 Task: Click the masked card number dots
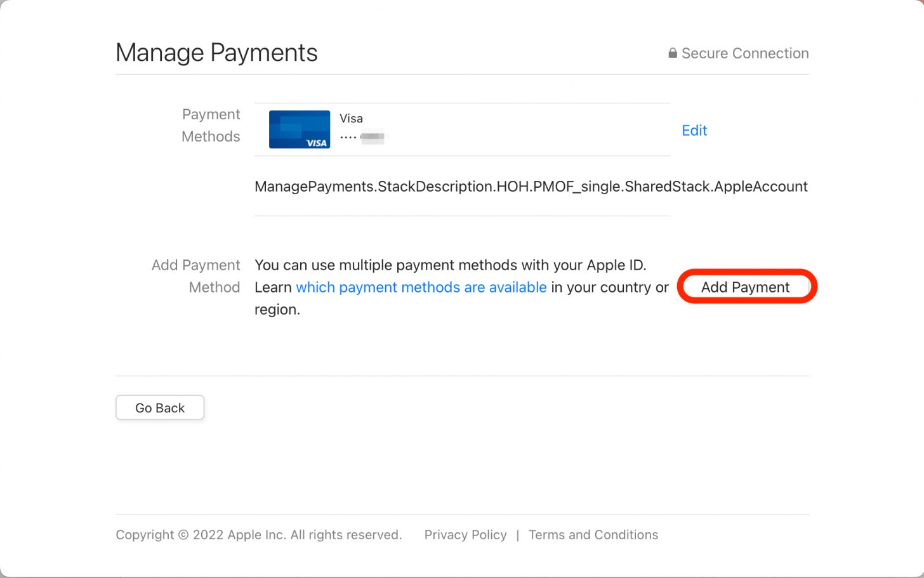(348, 137)
